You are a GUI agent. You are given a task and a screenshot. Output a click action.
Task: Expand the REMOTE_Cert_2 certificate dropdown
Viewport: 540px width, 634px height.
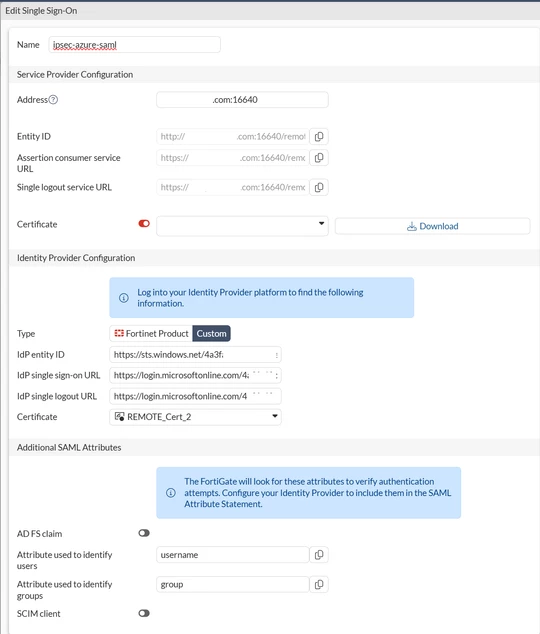195,417
